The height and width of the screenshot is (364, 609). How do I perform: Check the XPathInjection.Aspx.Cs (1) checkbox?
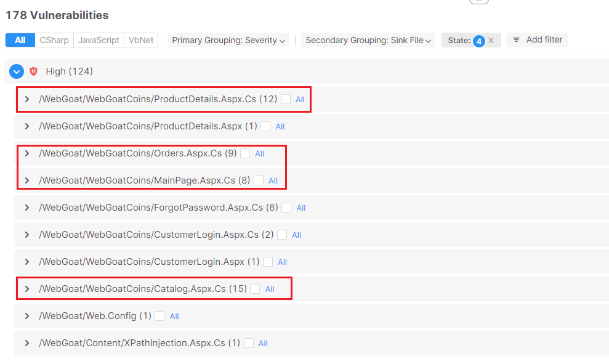249,343
